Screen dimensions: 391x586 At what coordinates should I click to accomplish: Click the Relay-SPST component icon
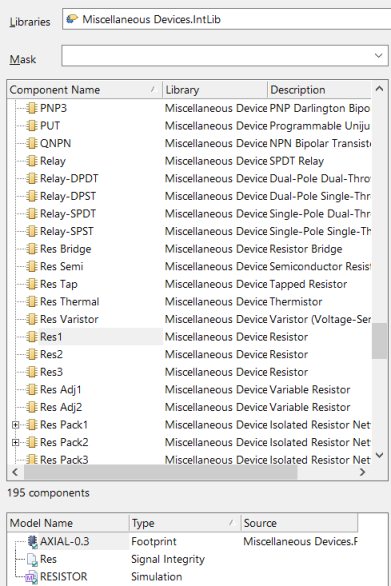[x=32, y=231]
